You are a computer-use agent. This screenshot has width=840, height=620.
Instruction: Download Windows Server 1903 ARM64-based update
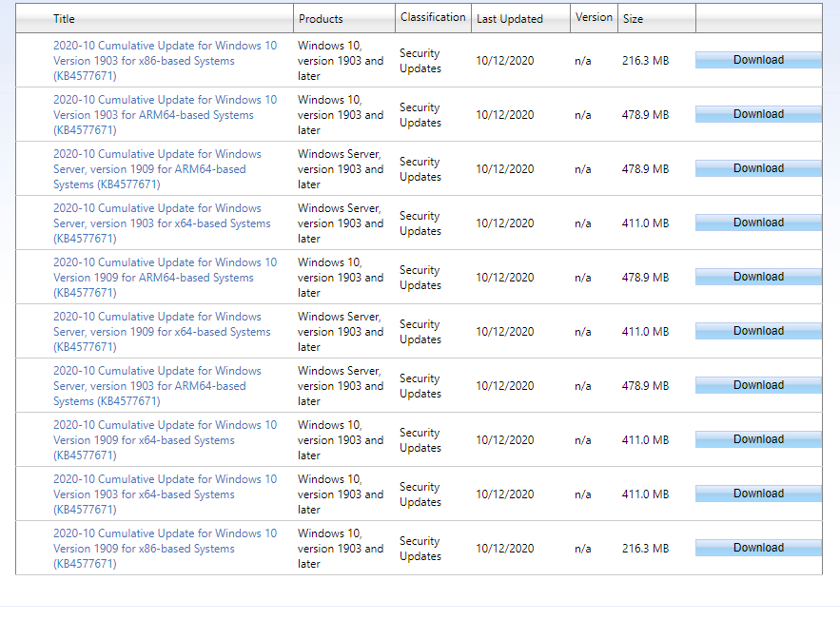[758, 385]
